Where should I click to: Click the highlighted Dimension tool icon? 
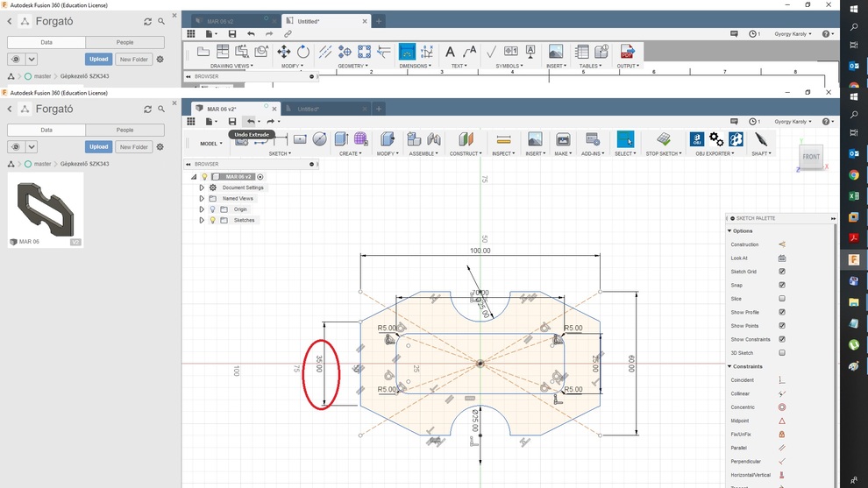coord(407,52)
